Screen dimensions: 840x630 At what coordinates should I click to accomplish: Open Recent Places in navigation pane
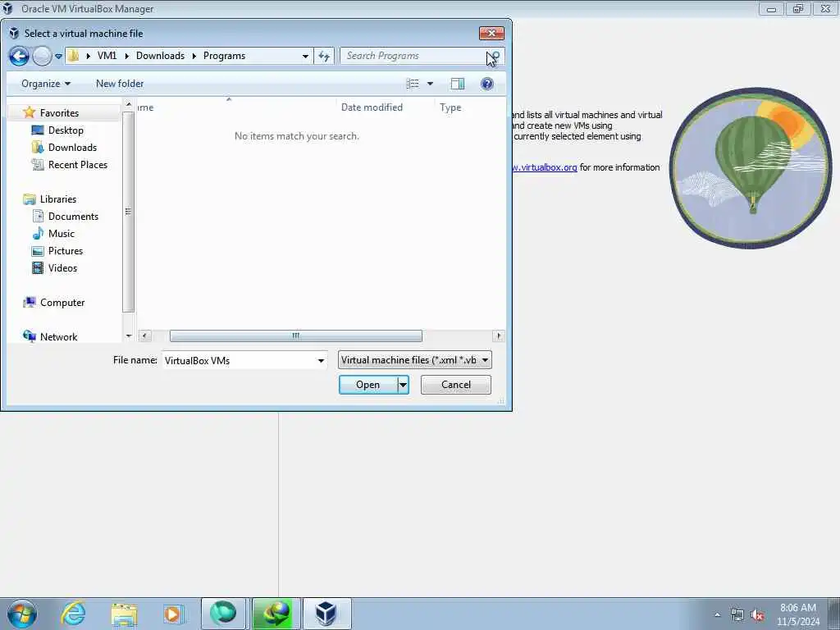click(x=77, y=164)
